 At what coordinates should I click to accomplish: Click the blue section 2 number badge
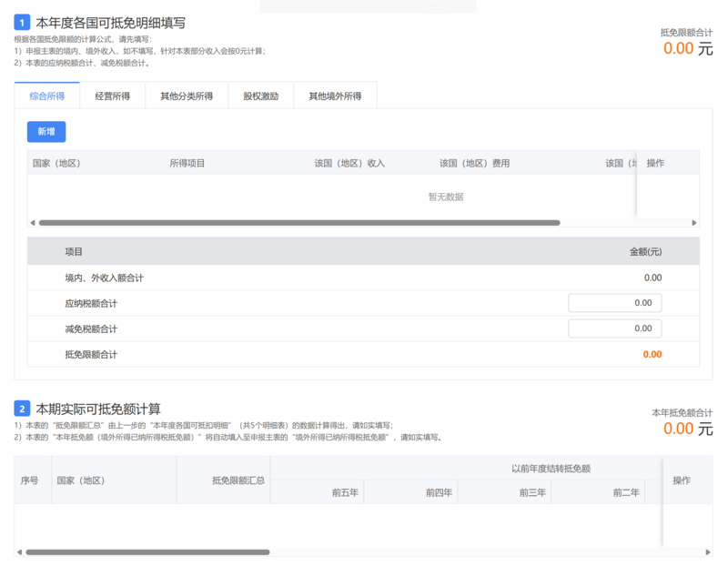[22, 409]
